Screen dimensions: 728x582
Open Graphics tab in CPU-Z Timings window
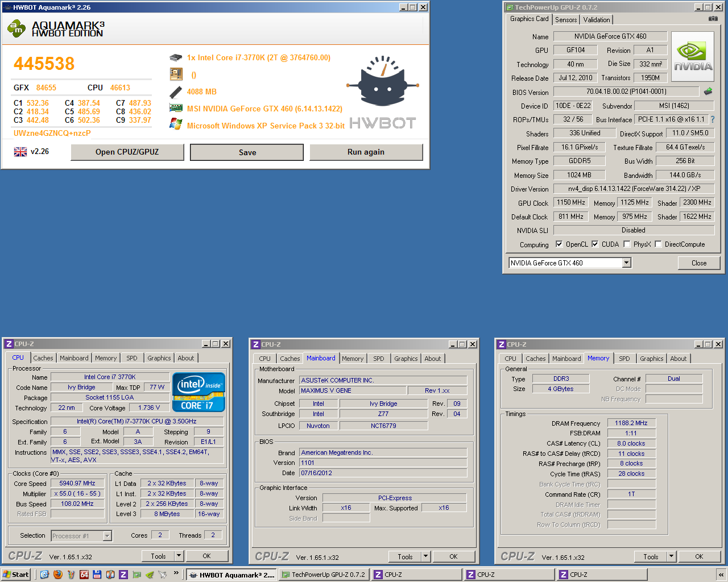(651, 359)
